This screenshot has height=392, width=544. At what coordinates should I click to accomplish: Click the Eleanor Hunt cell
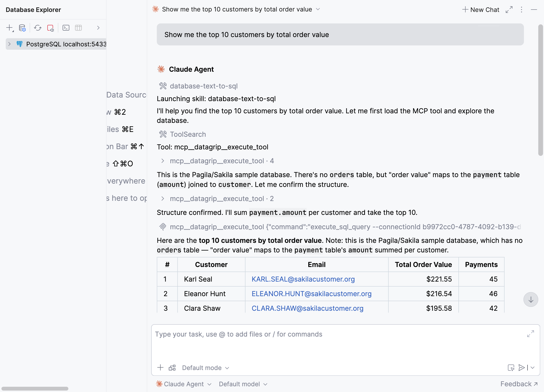(211, 294)
